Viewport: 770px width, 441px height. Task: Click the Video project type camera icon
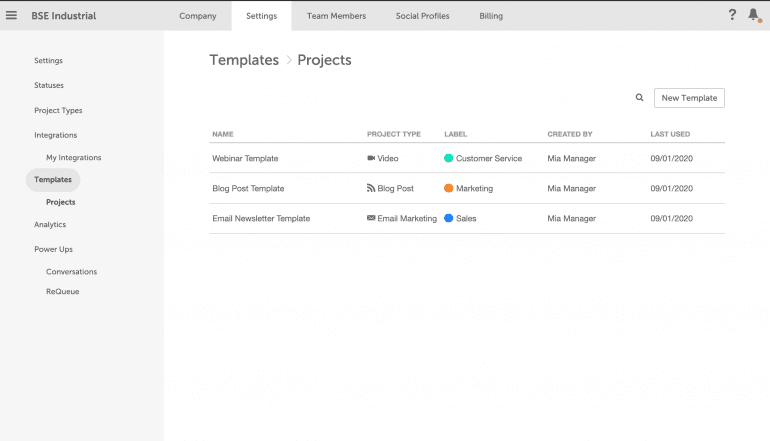point(371,158)
